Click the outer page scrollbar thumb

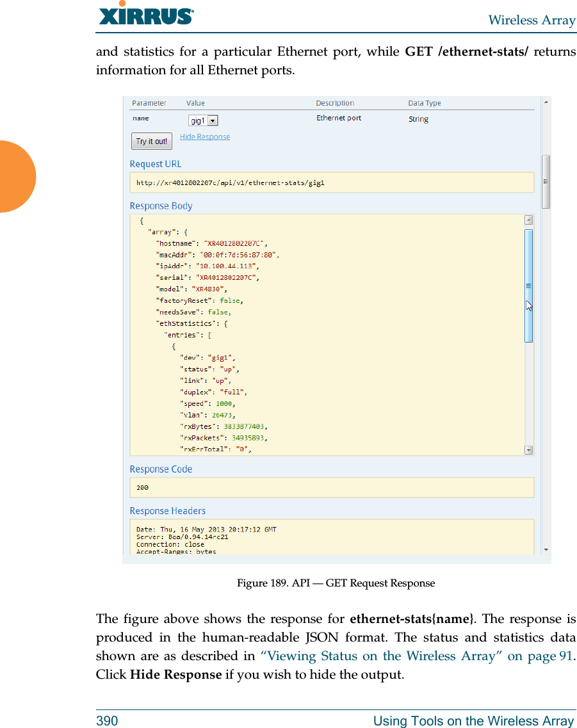[546, 182]
